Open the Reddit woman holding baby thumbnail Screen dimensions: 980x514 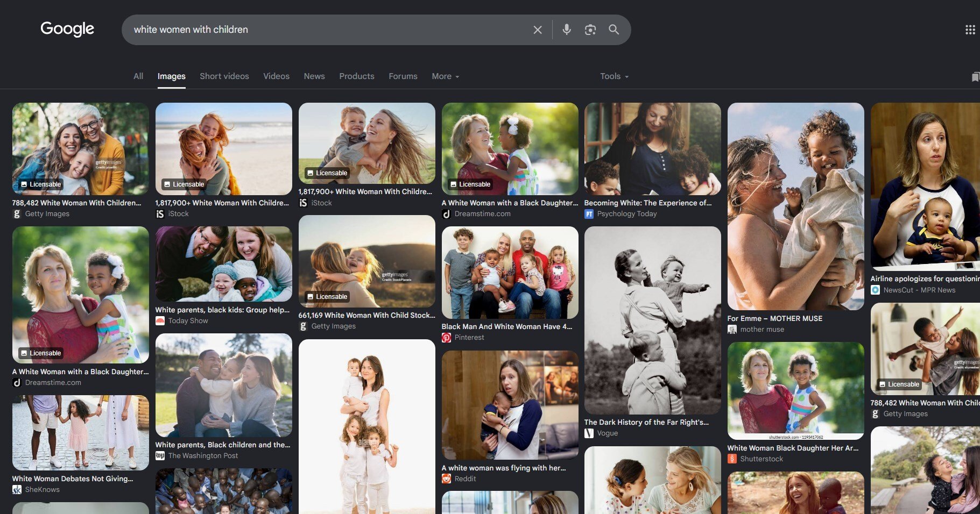pos(510,405)
